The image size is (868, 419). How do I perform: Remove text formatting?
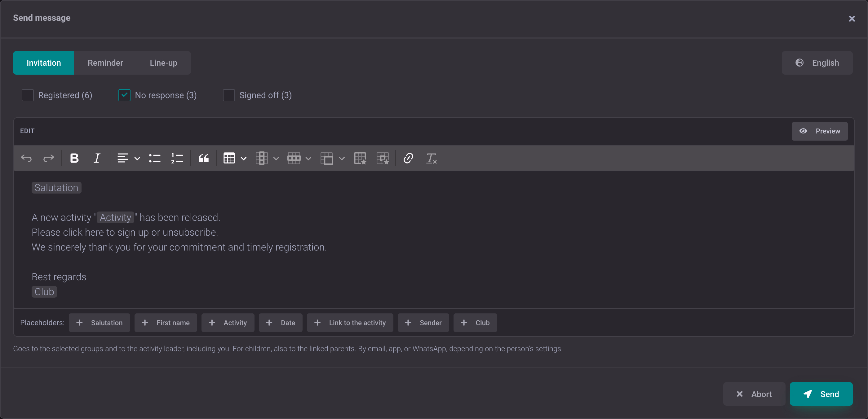(x=431, y=158)
